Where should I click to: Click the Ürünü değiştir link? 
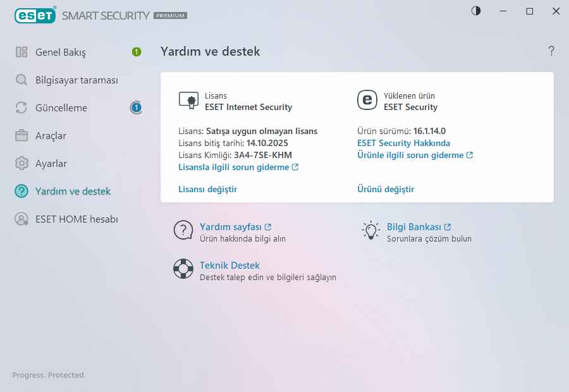386,189
